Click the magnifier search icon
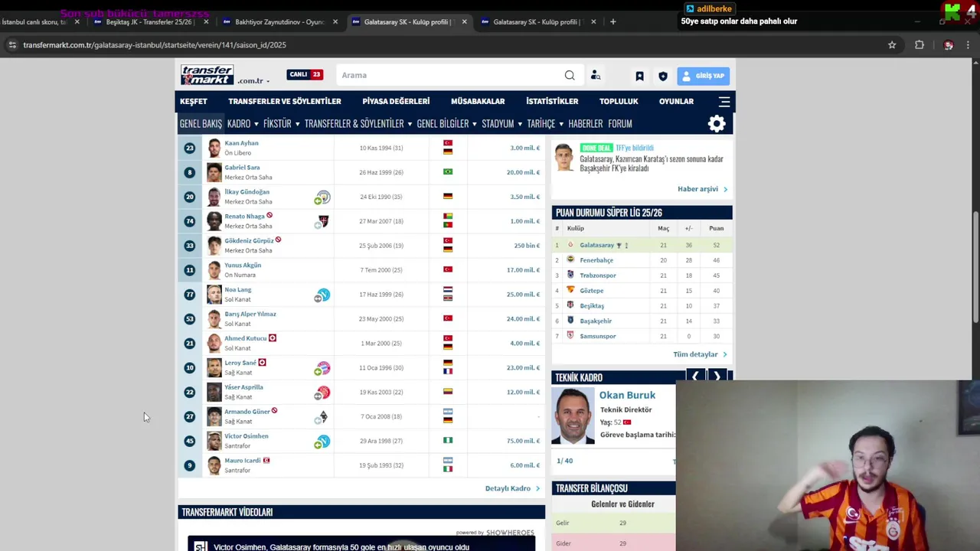980x551 pixels. point(570,75)
